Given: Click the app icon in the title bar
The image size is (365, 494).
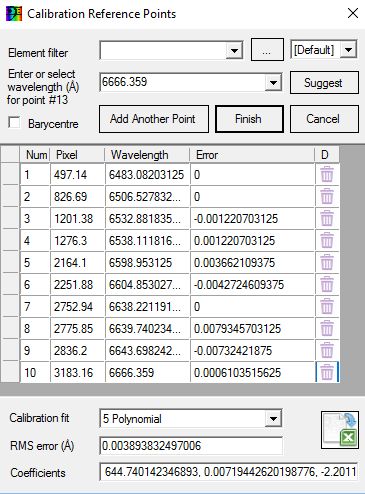Looking at the screenshot, I should click(x=14, y=14).
